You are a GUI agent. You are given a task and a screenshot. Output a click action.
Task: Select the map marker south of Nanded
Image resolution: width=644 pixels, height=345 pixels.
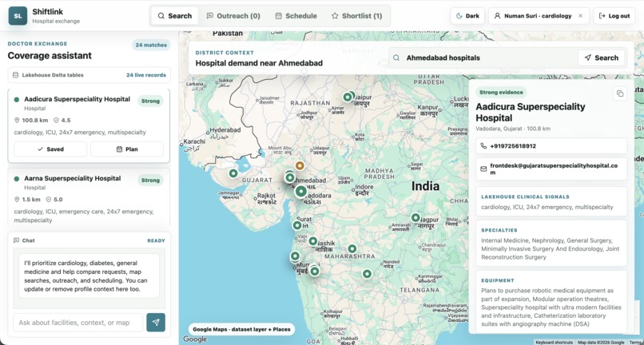coord(367,274)
